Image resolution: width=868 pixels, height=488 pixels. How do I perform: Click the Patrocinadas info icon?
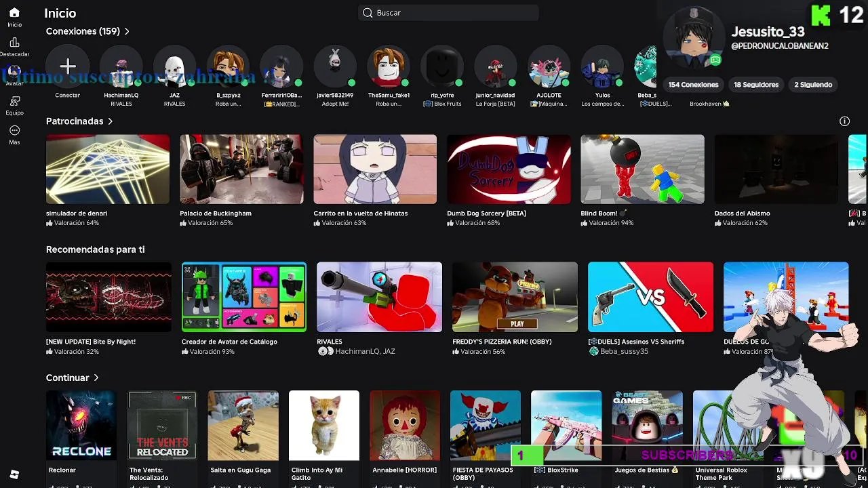coord(844,121)
